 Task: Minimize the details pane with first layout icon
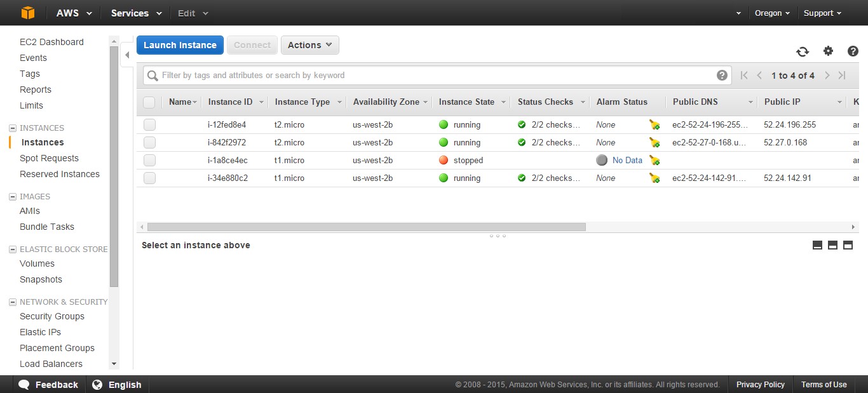818,245
